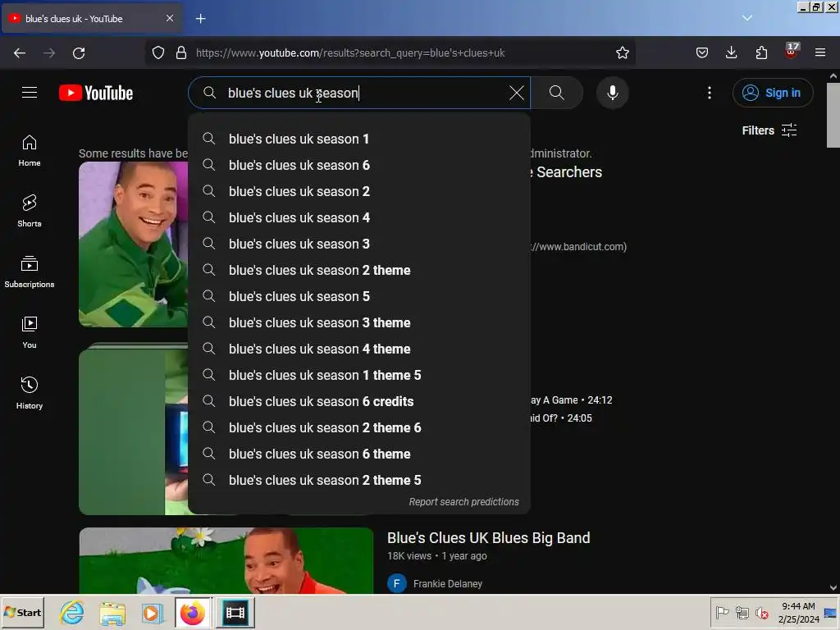Save page to Pocket

702,53
